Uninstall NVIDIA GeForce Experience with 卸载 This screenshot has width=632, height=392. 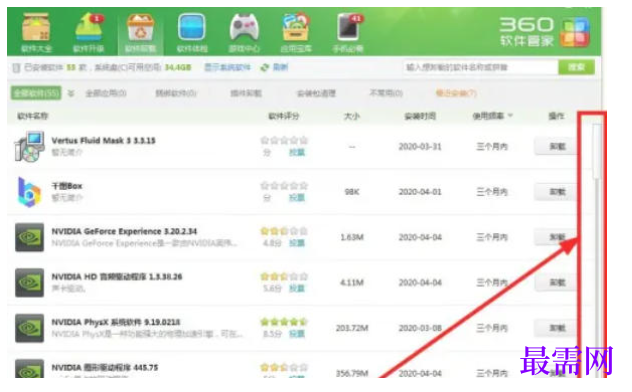[557, 237]
